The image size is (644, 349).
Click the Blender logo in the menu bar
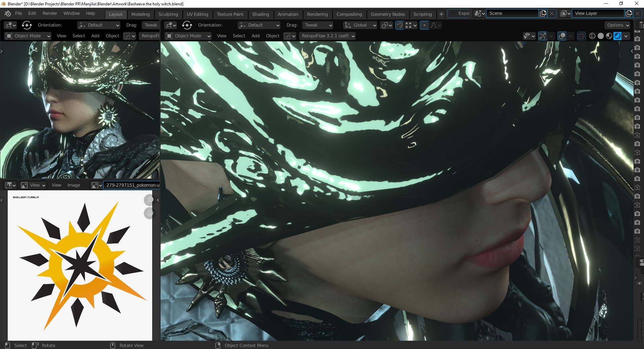tap(8, 13)
